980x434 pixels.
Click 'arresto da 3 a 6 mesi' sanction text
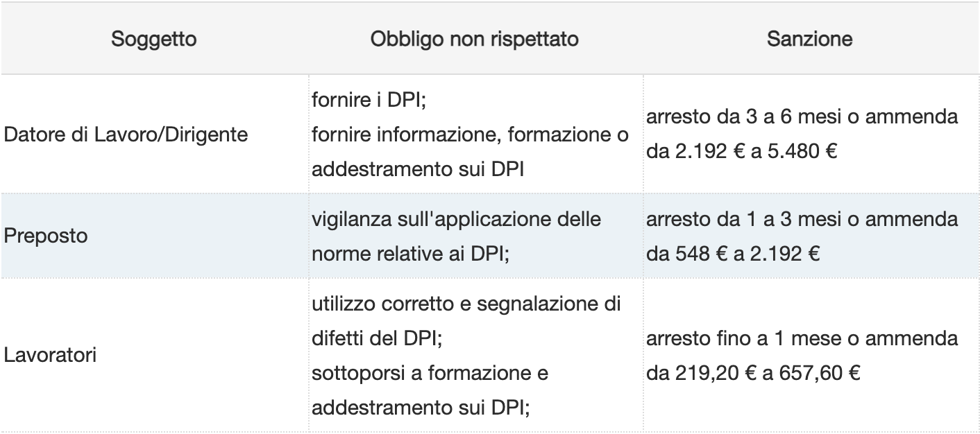[723, 117]
